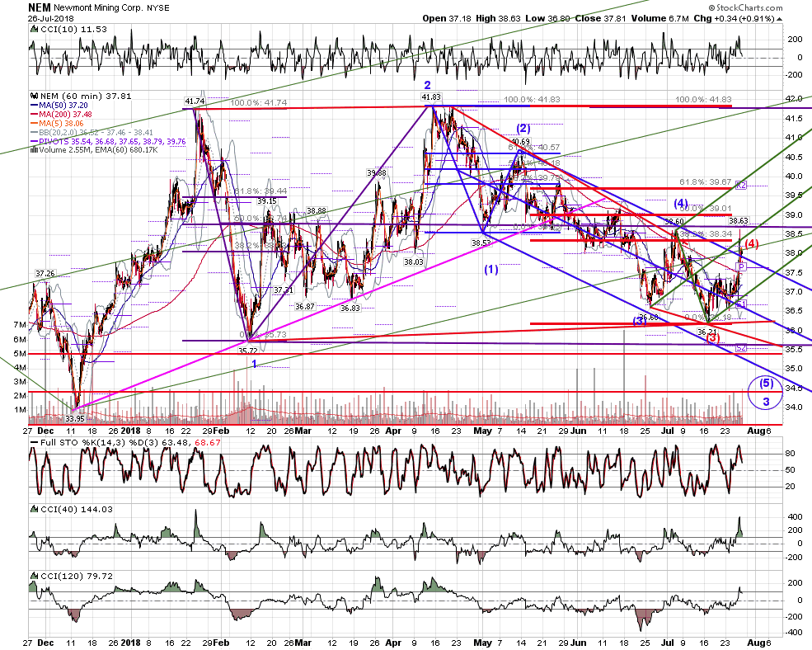Image resolution: width=812 pixels, height=650 pixels.
Task: Click the circled (5) 3 wave label
Action: click(766, 393)
